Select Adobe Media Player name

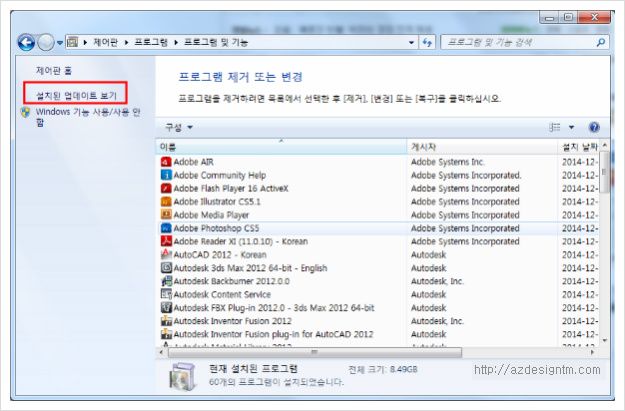[x=211, y=215]
